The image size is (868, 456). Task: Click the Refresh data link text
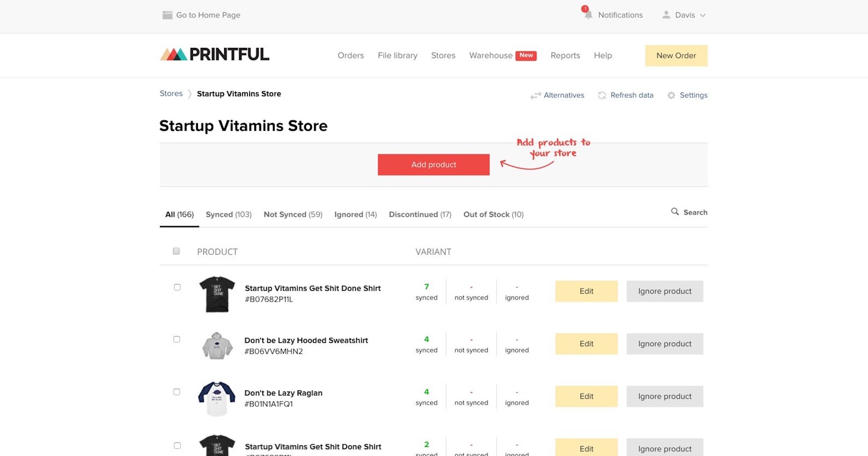coord(632,95)
